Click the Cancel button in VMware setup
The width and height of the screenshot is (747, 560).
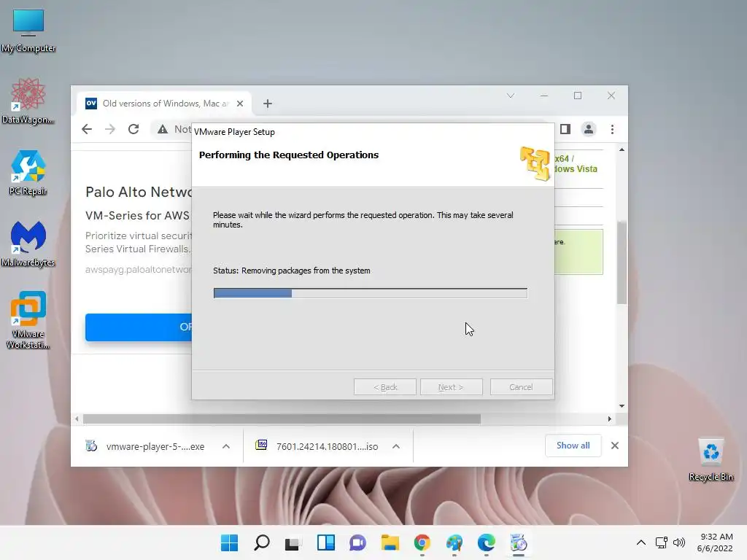[x=521, y=387]
